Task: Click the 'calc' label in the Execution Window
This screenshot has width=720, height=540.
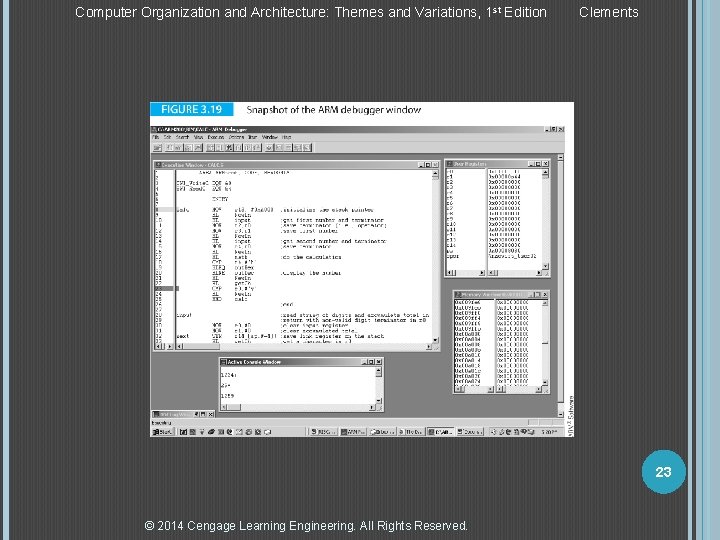Action: [183, 210]
